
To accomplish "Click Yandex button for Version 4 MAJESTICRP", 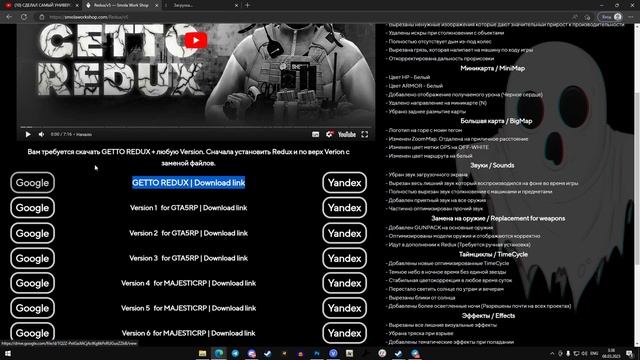I will pos(344,283).
